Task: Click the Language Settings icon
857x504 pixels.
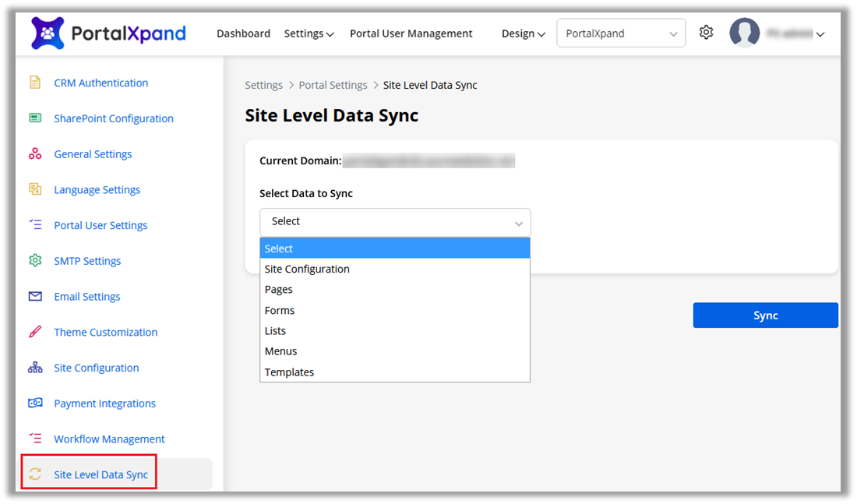Action: click(35, 189)
